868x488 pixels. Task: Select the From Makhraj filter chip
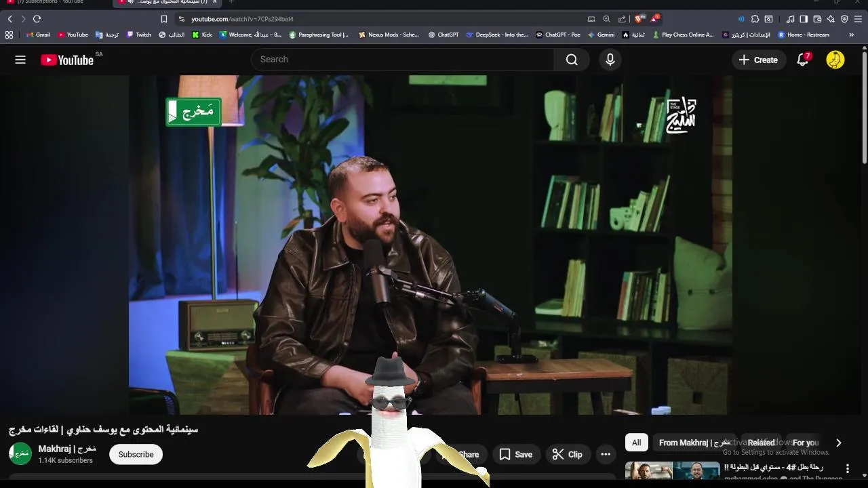(x=694, y=443)
